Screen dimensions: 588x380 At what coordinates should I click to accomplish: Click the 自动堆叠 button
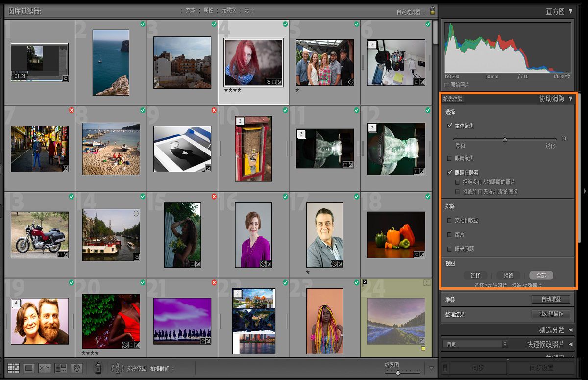550,300
